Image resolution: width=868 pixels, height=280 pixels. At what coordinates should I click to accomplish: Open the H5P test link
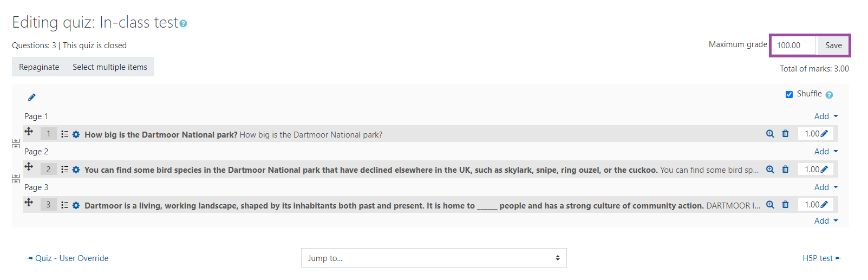[821, 258]
